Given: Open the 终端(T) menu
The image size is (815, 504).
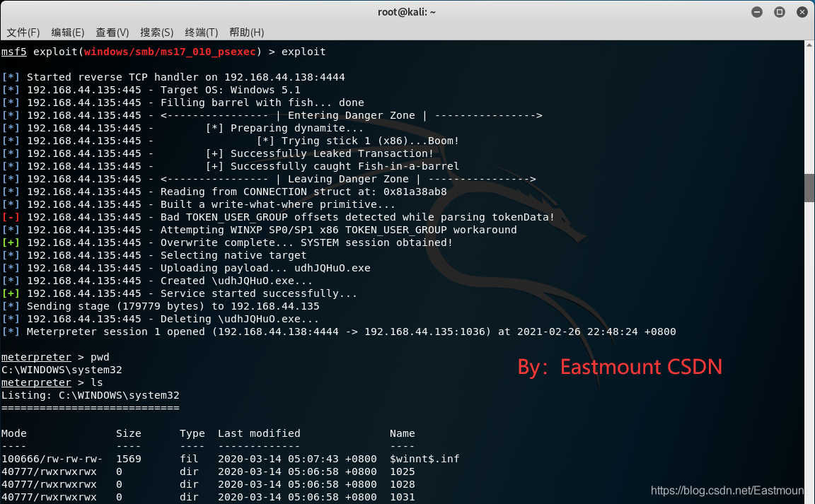Looking at the screenshot, I should 202,33.
